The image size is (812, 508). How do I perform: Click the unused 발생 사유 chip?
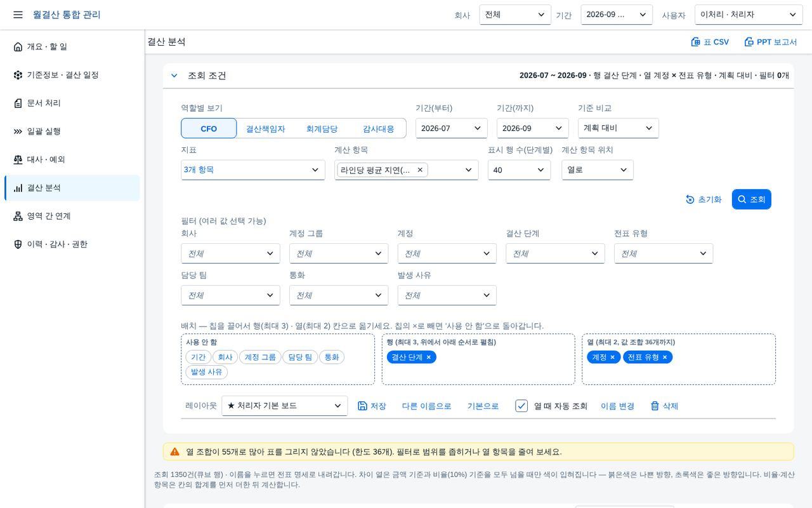click(x=207, y=371)
